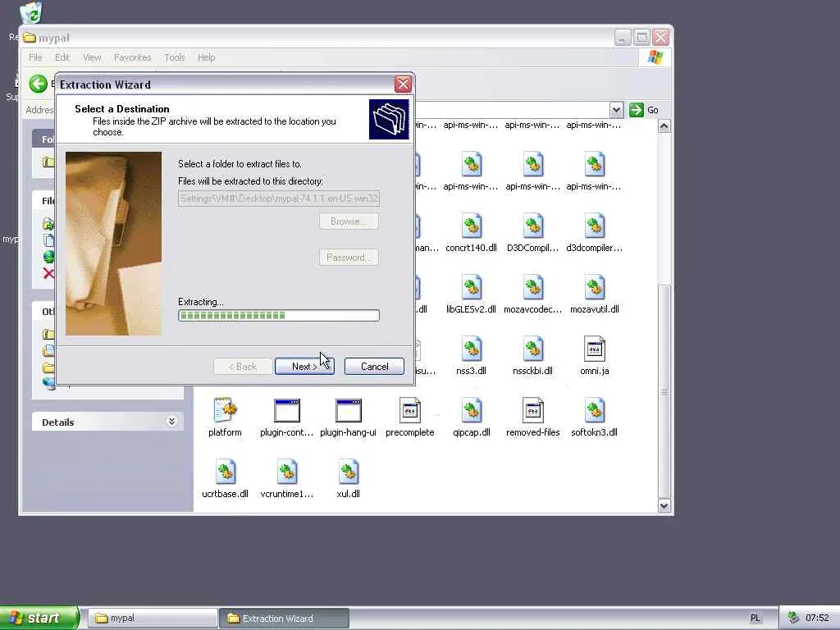Click the vertical scrollbar thumb in mypal window
Viewport: 840px width, 630px height.
pyautogui.click(x=664, y=391)
